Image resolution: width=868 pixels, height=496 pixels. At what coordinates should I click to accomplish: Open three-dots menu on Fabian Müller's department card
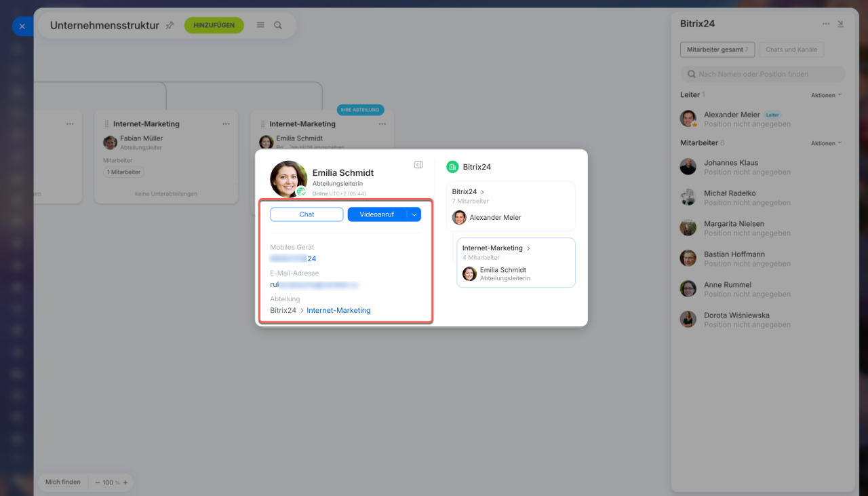click(x=226, y=124)
